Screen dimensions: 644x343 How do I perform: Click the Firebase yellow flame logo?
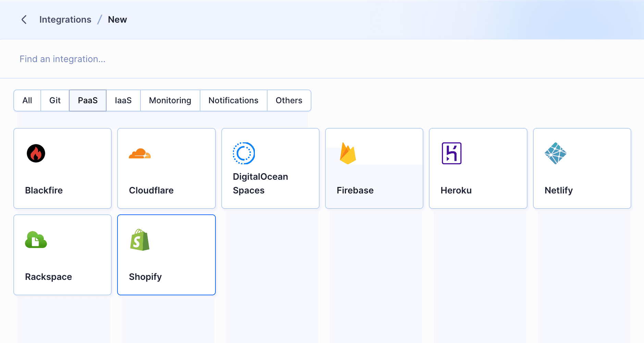348,153
